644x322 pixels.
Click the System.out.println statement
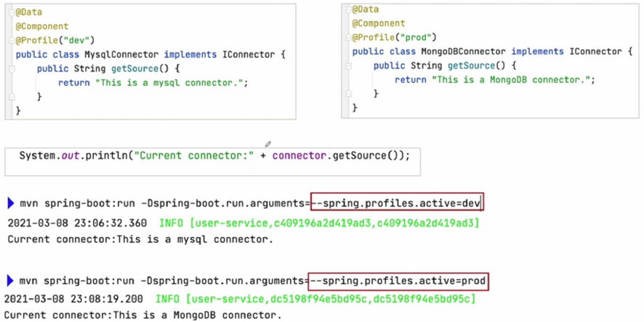pyautogui.click(x=215, y=156)
